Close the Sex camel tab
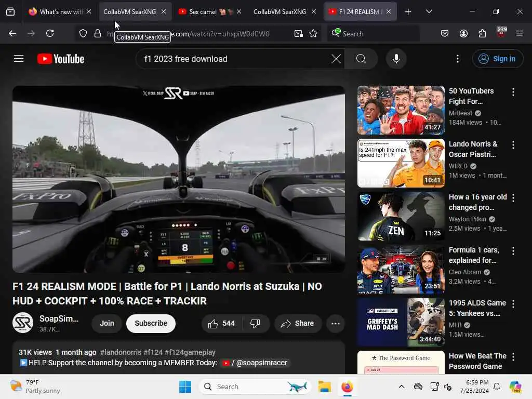The image size is (532, 399). pyautogui.click(x=239, y=11)
